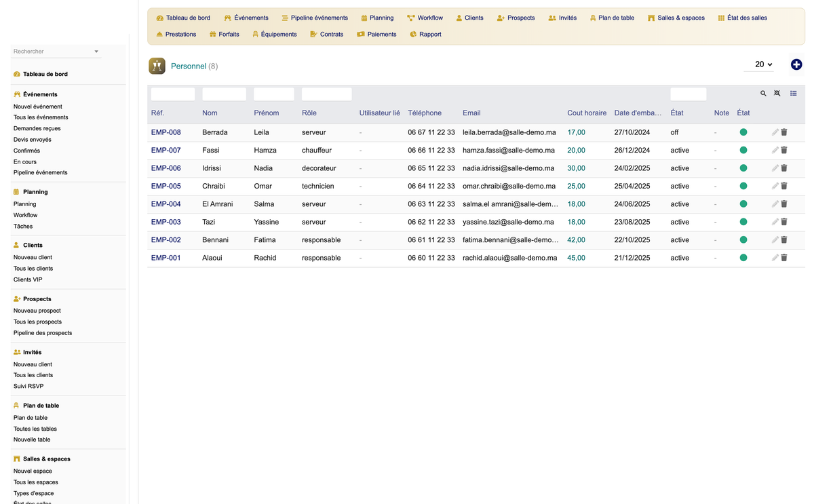Open the rows-per-page dropdown showing 20
Viewport: 814px width, 504px height.
[x=759, y=64]
